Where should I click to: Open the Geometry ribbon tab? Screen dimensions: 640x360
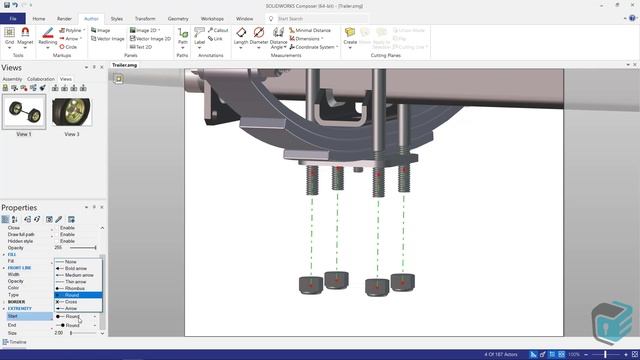178,18
